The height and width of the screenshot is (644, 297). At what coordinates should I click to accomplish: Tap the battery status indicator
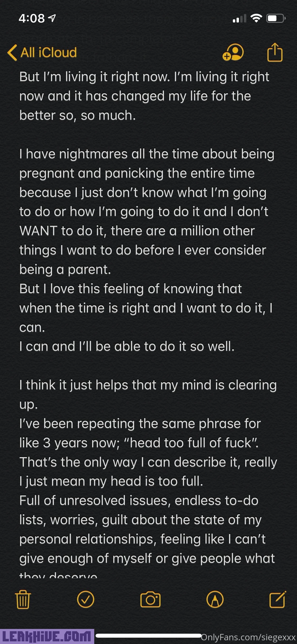click(275, 18)
